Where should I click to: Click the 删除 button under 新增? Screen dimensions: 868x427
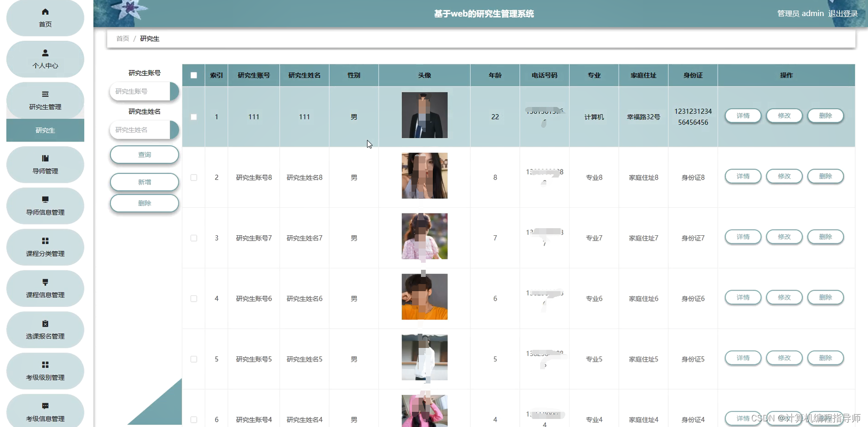pos(144,204)
